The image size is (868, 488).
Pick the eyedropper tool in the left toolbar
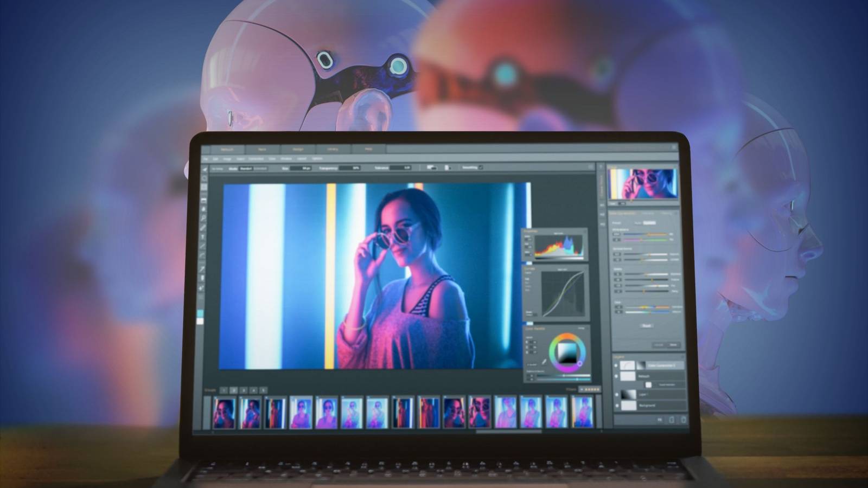pos(202,268)
